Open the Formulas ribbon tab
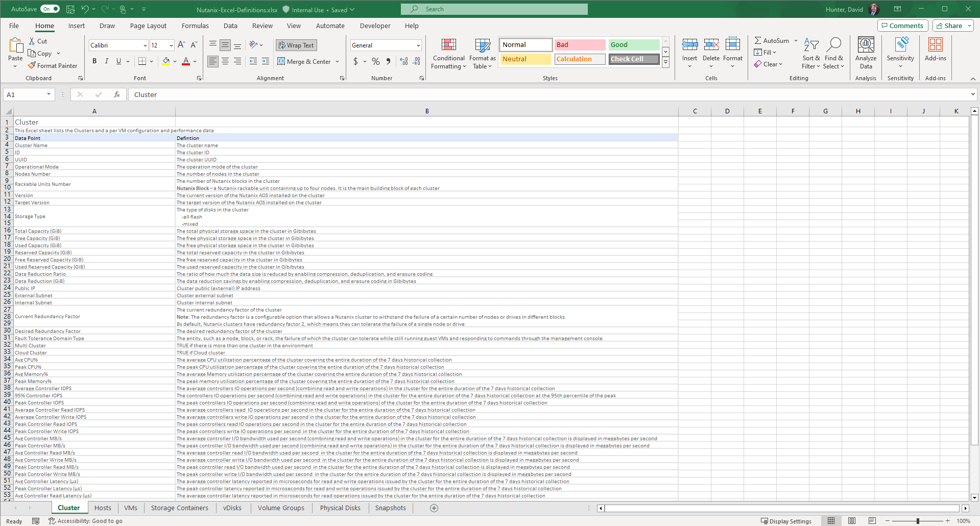 (x=195, y=26)
